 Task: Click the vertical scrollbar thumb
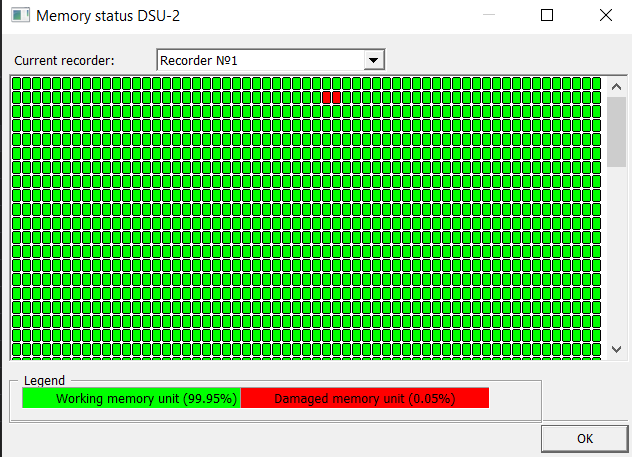coord(617,132)
